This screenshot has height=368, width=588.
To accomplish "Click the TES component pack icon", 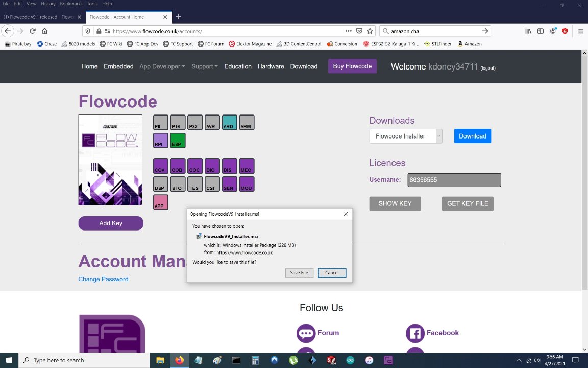I will point(195,184).
